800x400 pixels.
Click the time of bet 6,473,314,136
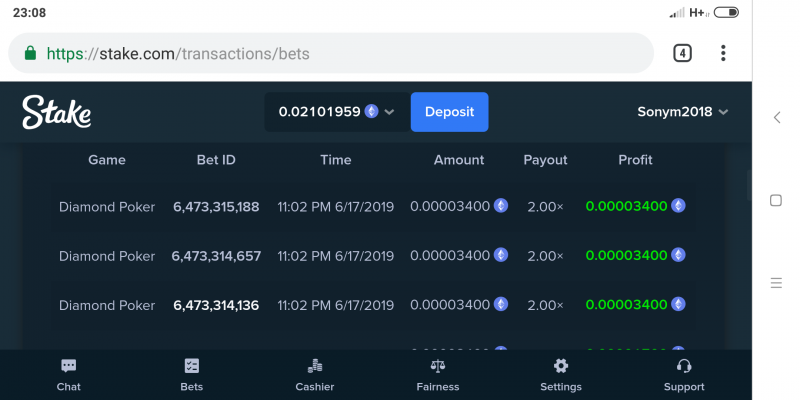click(x=336, y=306)
